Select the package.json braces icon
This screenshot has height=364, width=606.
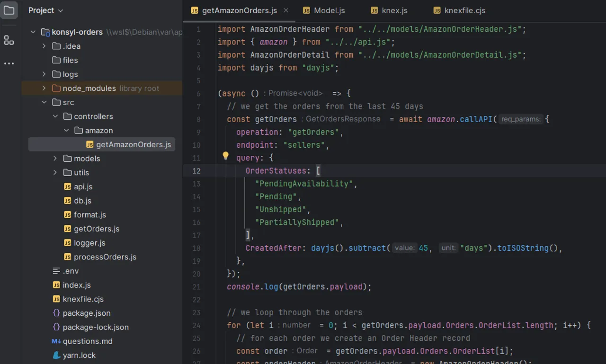coord(56,313)
